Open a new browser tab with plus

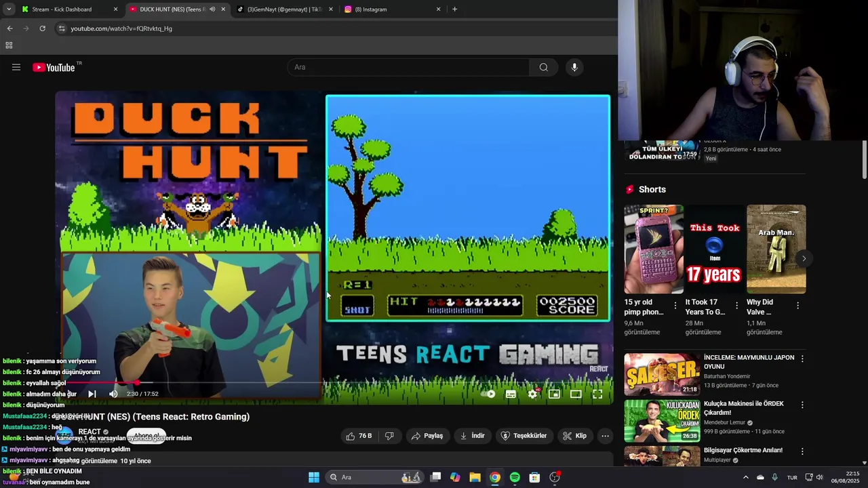pos(454,9)
